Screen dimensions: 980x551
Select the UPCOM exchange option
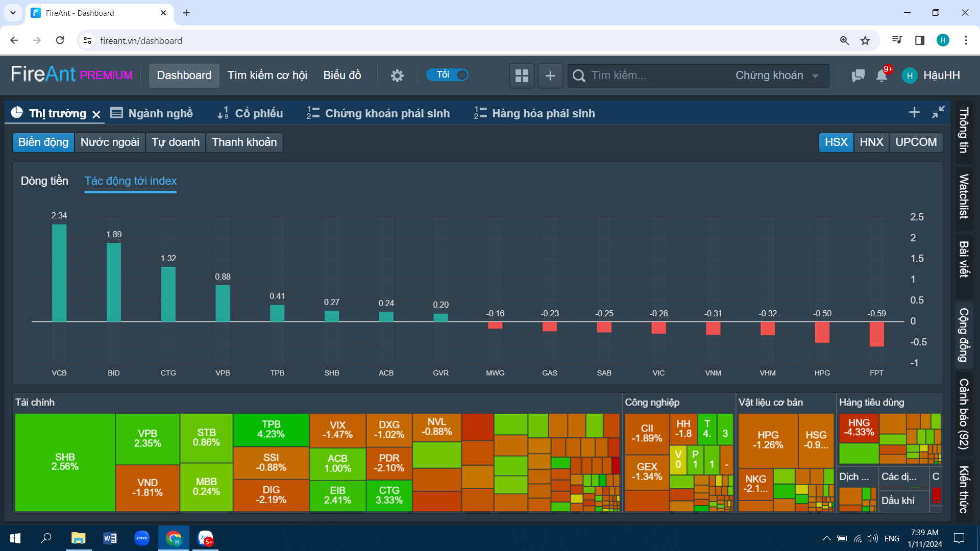tap(916, 142)
